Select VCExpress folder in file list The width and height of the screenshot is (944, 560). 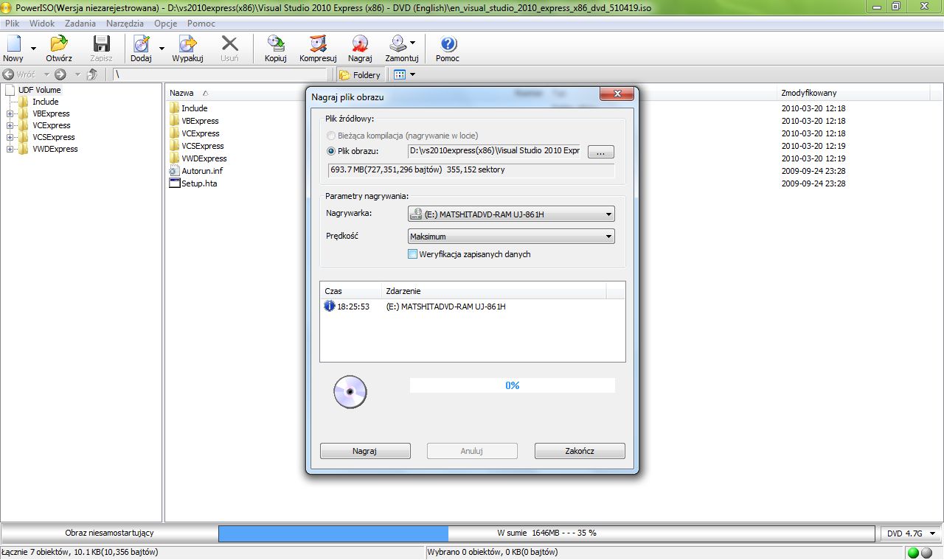pos(195,133)
